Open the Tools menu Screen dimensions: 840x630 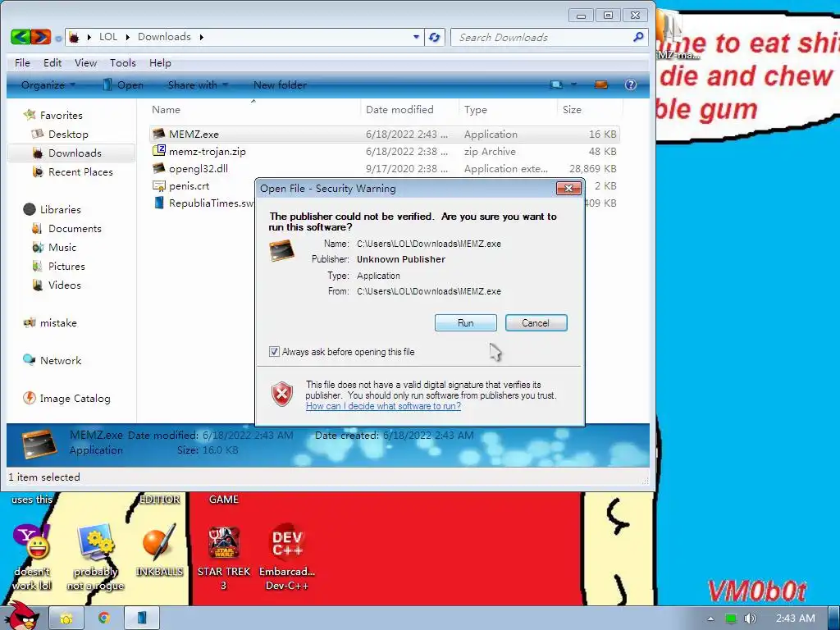[x=123, y=63]
